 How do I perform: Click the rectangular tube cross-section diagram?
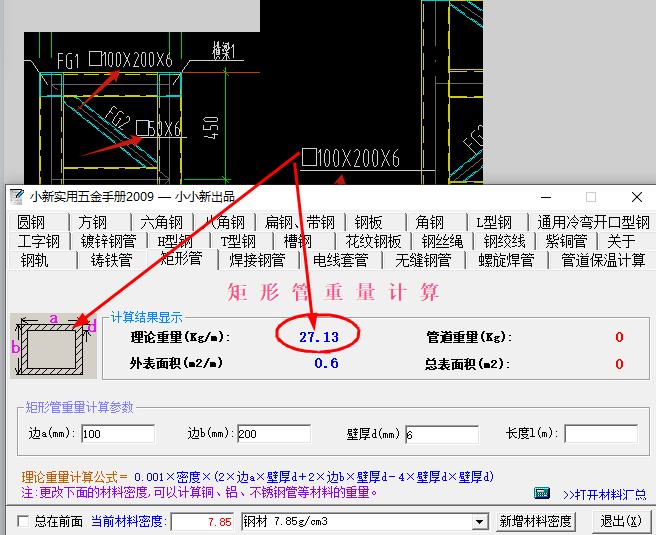click(54, 346)
